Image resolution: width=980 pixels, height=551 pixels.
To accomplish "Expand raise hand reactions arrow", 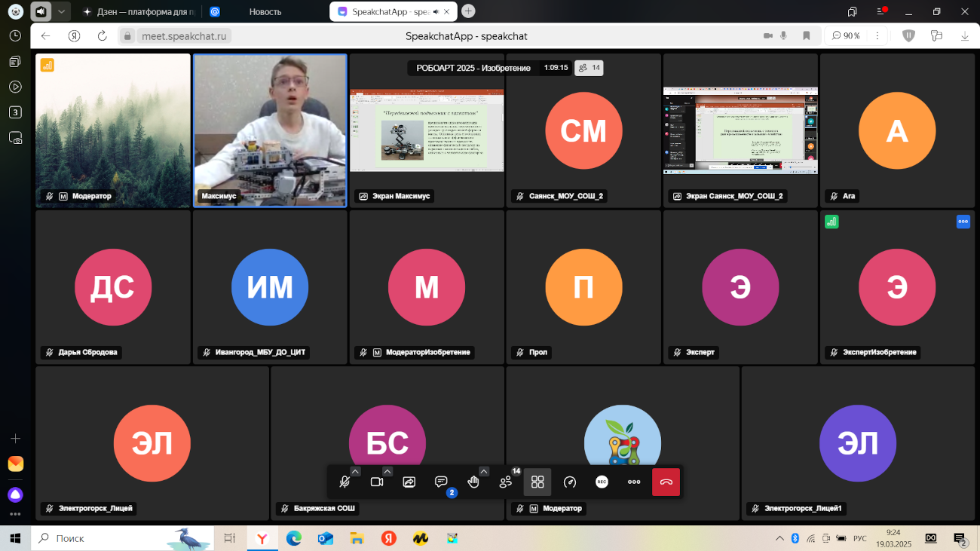I will (x=484, y=471).
